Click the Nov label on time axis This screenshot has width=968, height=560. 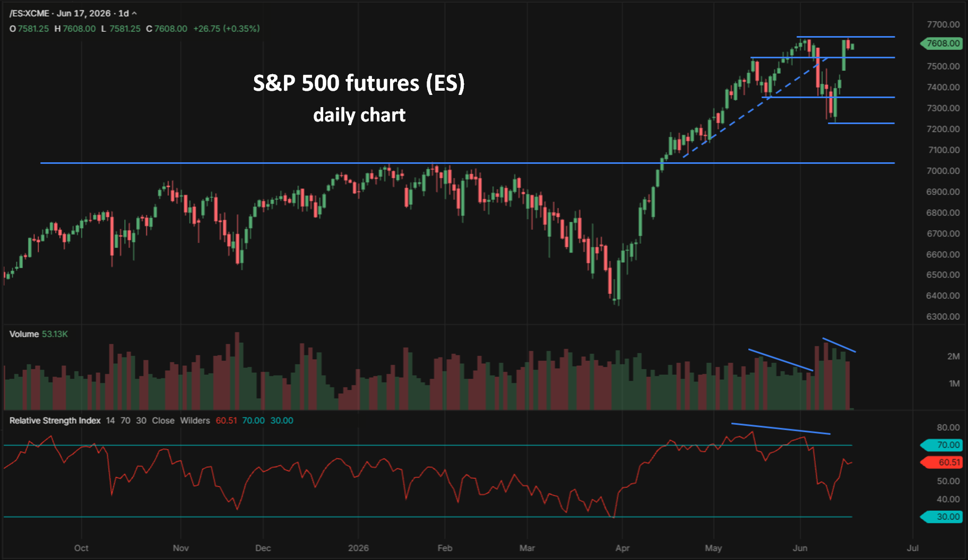180,548
